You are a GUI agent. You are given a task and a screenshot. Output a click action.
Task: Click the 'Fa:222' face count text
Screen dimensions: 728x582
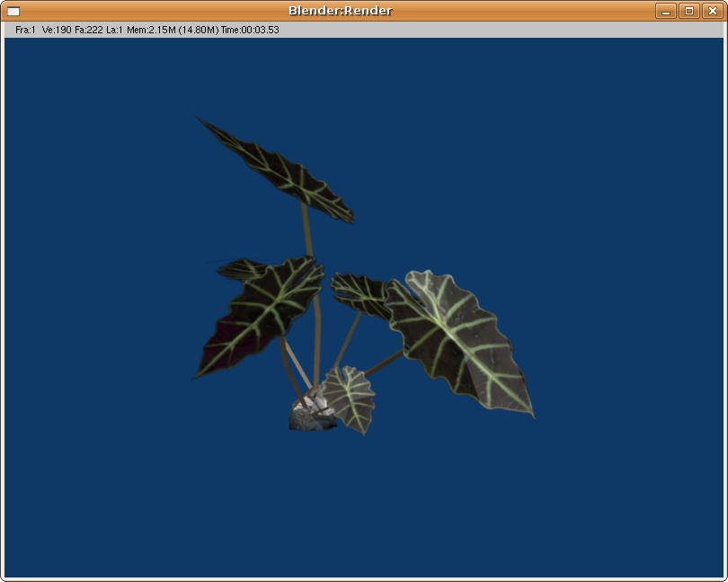click(89, 30)
